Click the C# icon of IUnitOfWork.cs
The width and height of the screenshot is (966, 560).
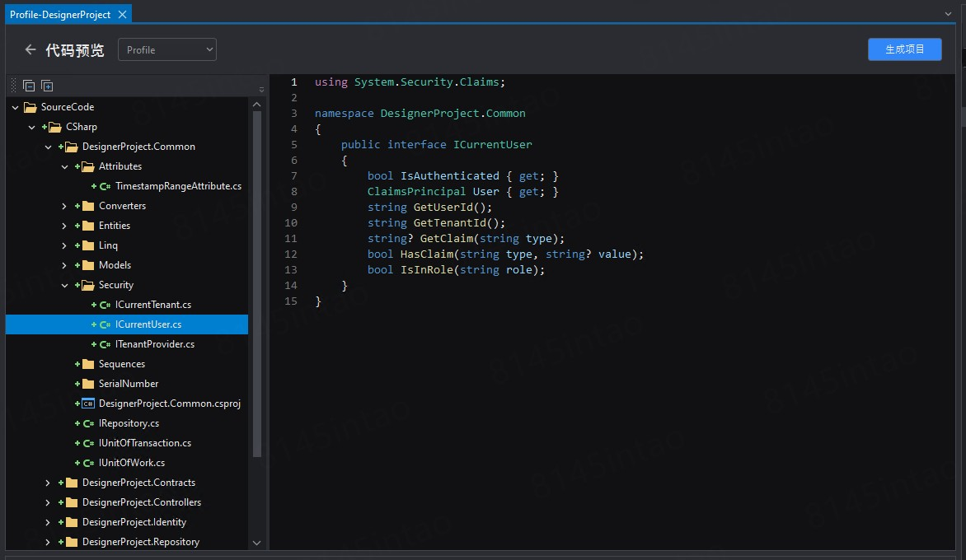click(x=88, y=463)
